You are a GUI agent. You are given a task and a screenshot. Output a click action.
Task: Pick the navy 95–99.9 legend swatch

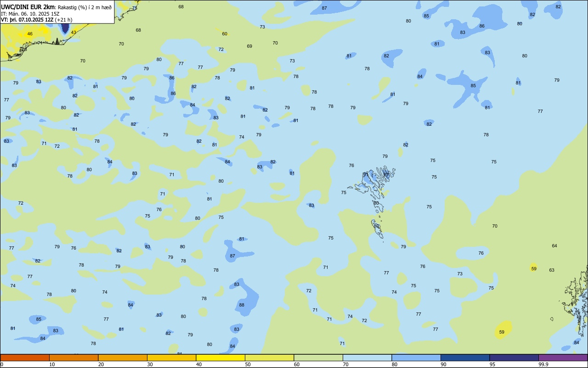(x=514, y=357)
